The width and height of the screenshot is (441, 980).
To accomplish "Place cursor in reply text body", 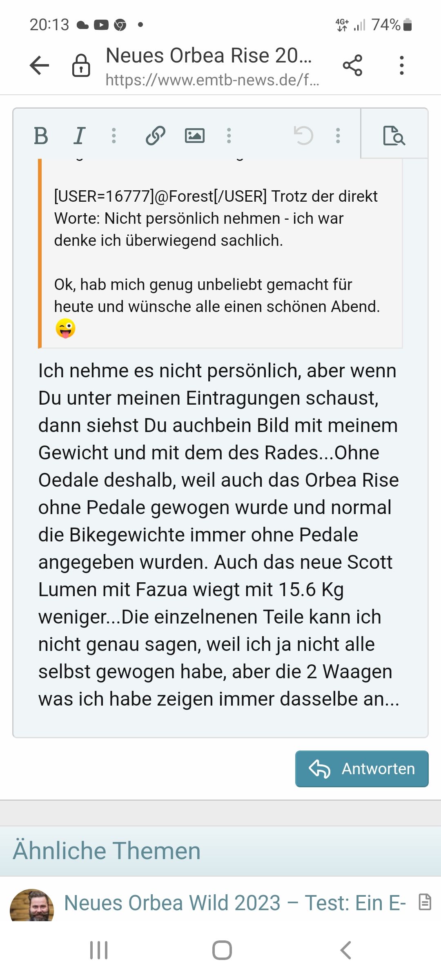I will click(219, 535).
